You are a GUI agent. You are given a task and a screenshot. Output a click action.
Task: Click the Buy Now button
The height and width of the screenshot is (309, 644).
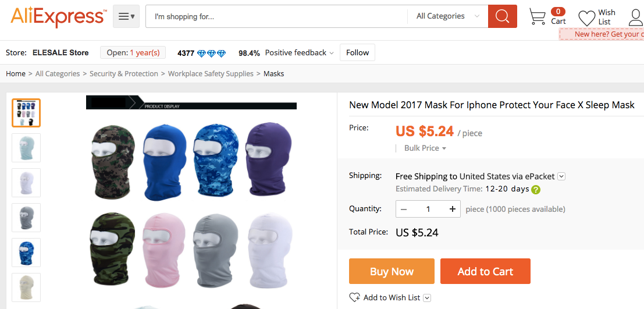392,271
